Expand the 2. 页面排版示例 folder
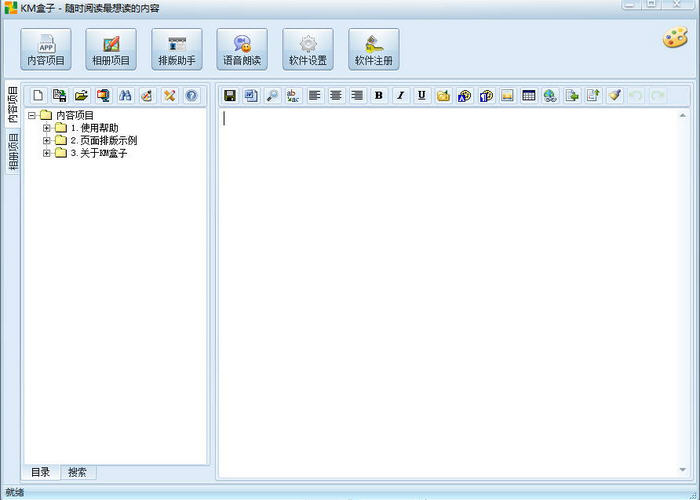The width and height of the screenshot is (700, 500). (46, 141)
